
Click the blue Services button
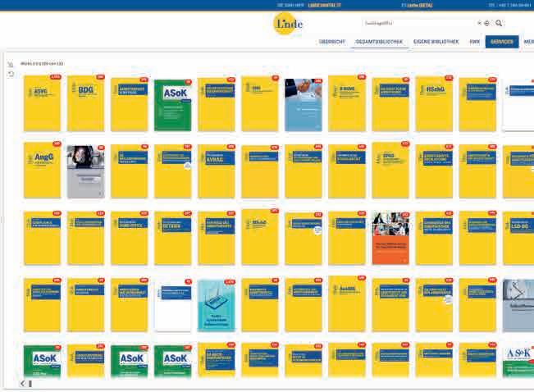[x=502, y=42]
